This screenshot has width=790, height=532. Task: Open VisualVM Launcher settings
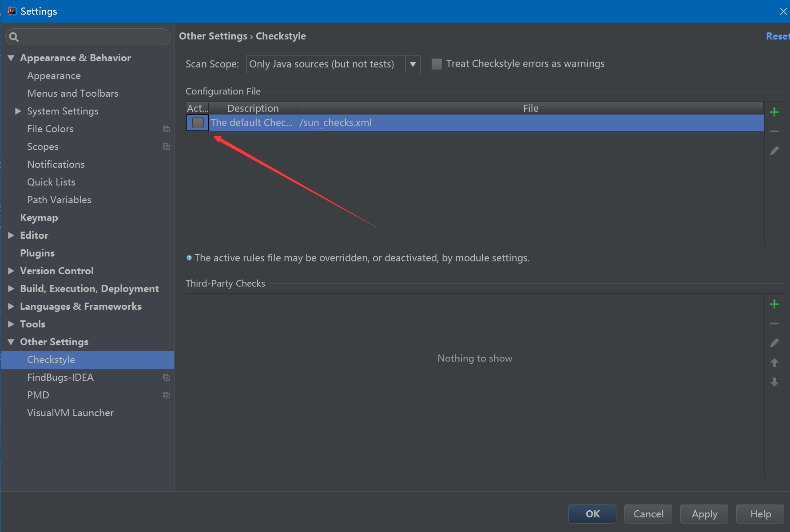[70, 413]
